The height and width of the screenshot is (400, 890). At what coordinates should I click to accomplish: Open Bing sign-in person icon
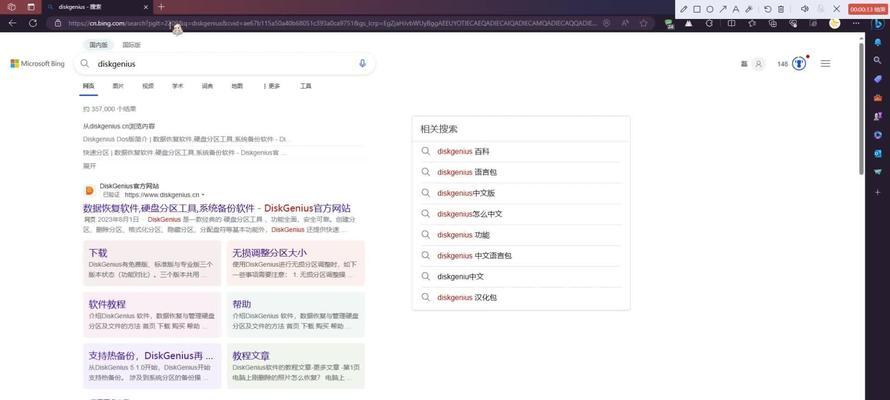[x=758, y=64]
